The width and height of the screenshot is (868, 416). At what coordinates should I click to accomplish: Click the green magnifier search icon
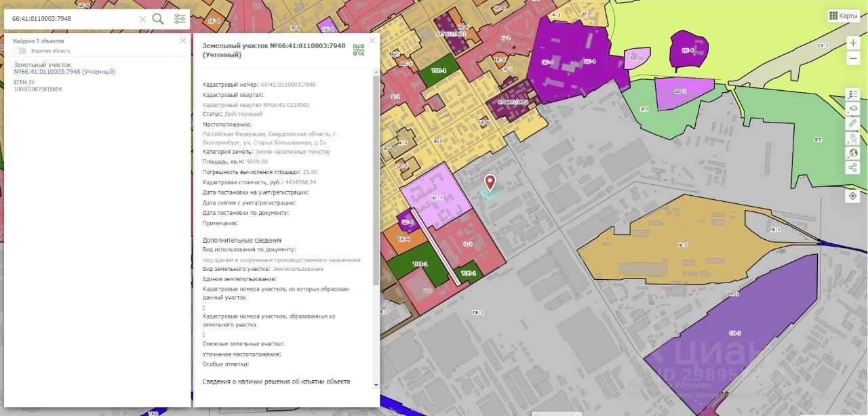158,19
